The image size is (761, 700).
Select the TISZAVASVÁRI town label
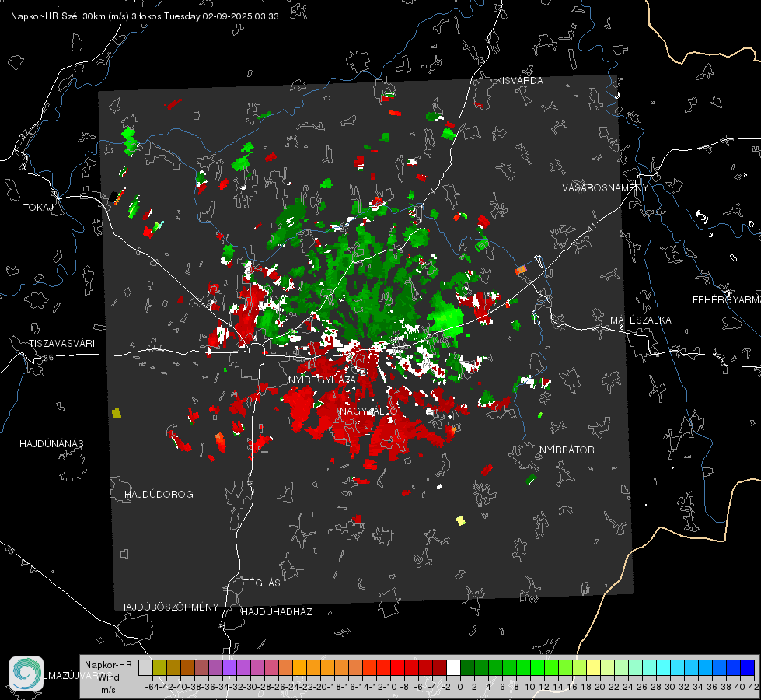coord(61,344)
